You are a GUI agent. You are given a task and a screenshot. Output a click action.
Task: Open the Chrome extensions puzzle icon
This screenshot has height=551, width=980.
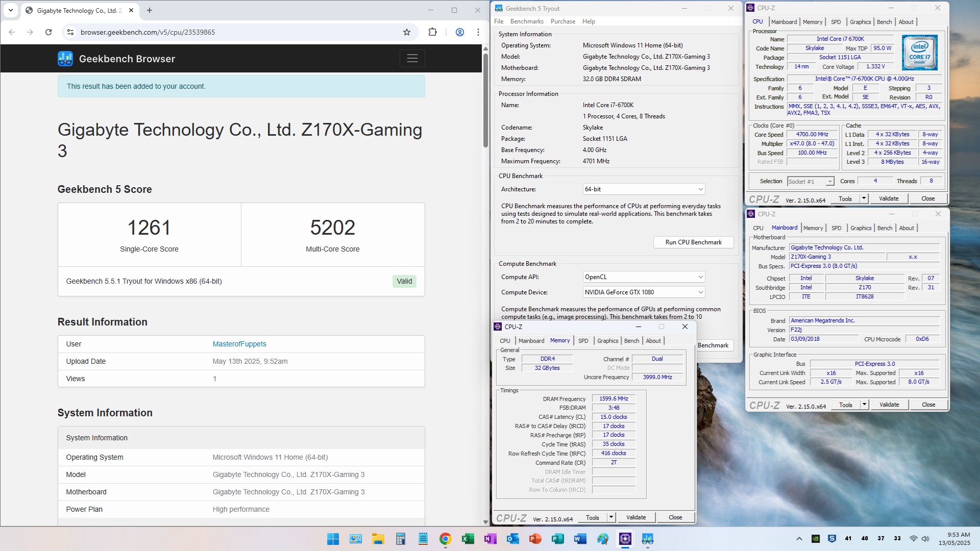(x=432, y=32)
